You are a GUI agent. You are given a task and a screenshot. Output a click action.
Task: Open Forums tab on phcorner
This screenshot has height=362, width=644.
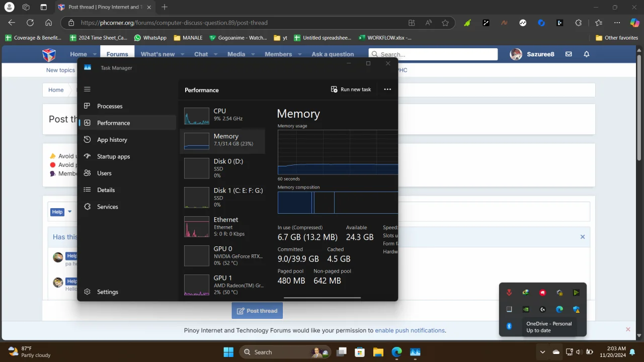tap(117, 54)
